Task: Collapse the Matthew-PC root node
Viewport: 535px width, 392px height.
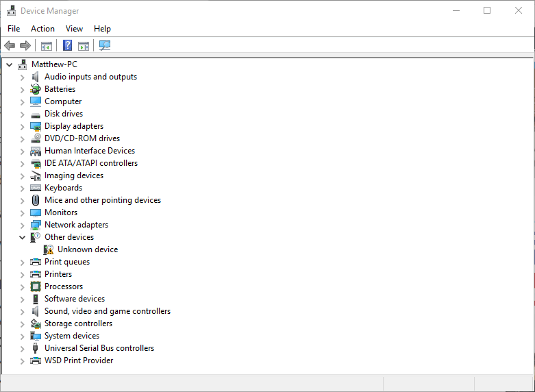Action: pyautogui.click(x=9, y=64)
